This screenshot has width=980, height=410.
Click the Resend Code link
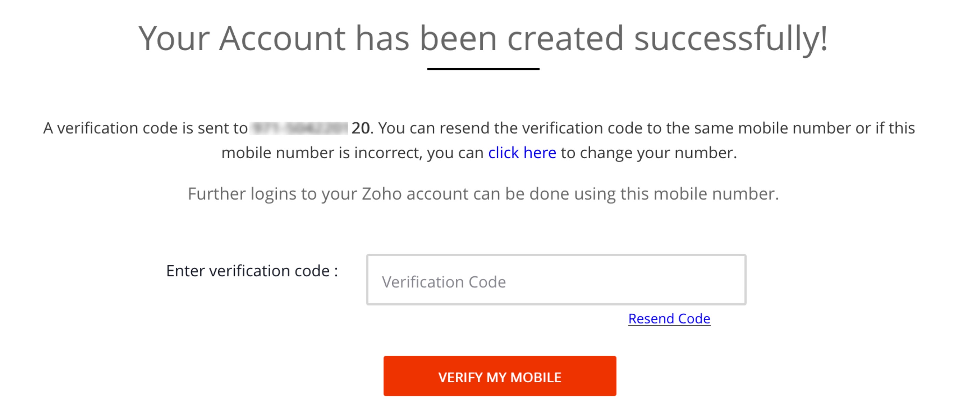pos(669,318)
